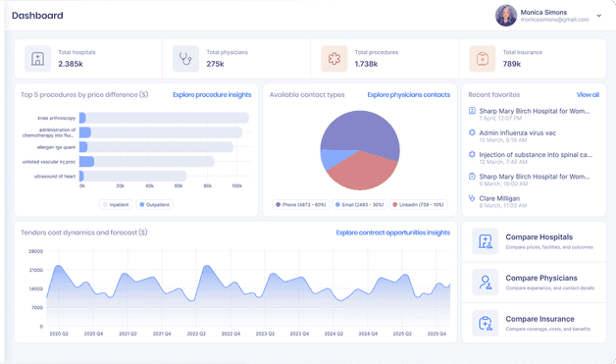The width and height of the screenshot is (616, 364).
Task: Click the ultrasound of heart bar
Action: 132,176
